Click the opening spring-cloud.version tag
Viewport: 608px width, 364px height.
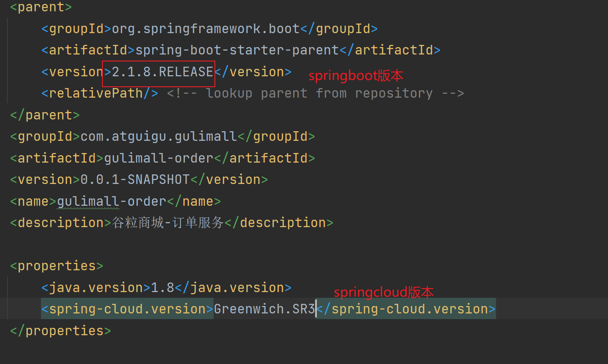click(x=127, y=309)
